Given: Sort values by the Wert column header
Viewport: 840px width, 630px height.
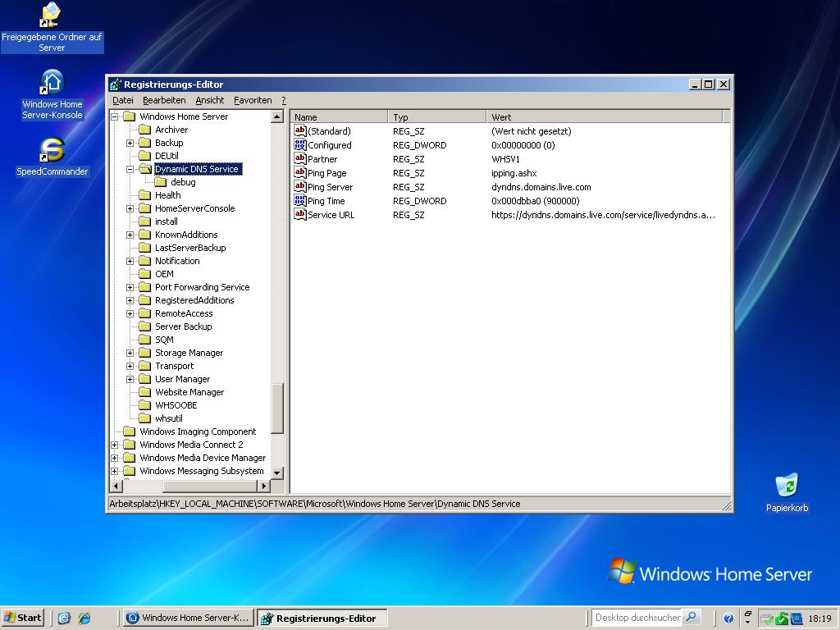Looking at the screenshot, I should (x=605, y=116).
